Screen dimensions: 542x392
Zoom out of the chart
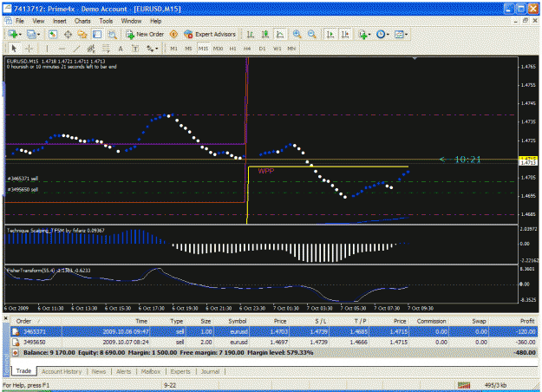(x=311, y=34)
